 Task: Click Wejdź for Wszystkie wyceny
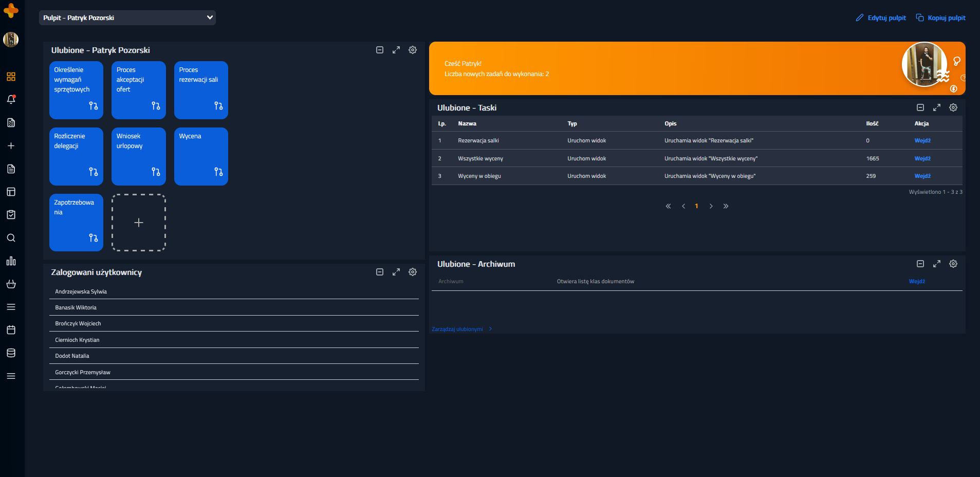(922, 158)
